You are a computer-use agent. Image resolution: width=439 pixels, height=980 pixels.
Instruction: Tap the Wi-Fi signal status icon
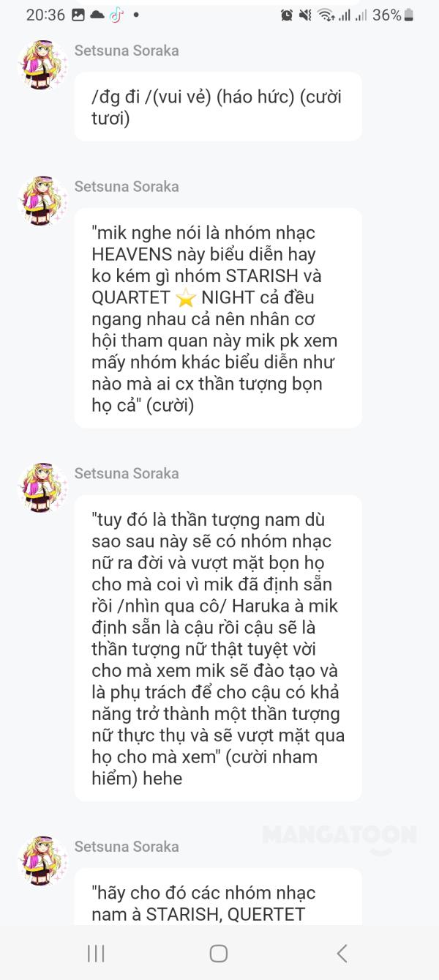point(326,15)
